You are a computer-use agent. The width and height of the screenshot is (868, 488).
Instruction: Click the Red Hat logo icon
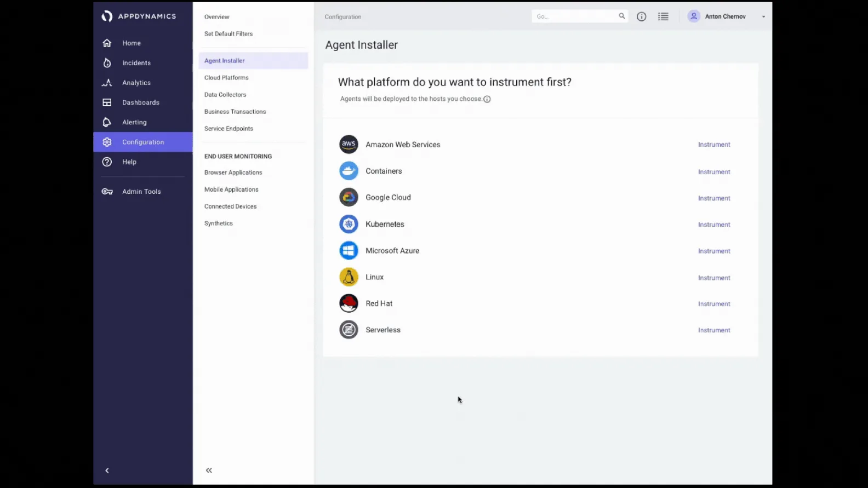pos(349,303)
